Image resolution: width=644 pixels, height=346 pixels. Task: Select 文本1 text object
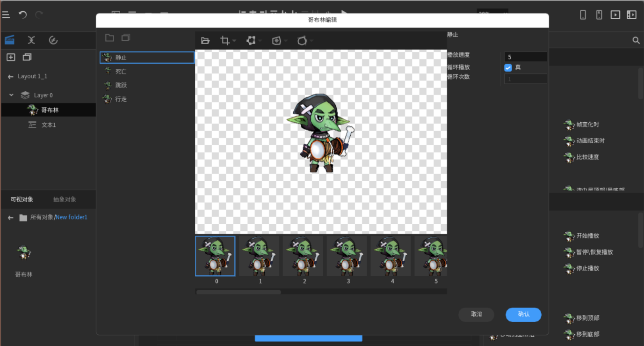(x=49, y=125)
